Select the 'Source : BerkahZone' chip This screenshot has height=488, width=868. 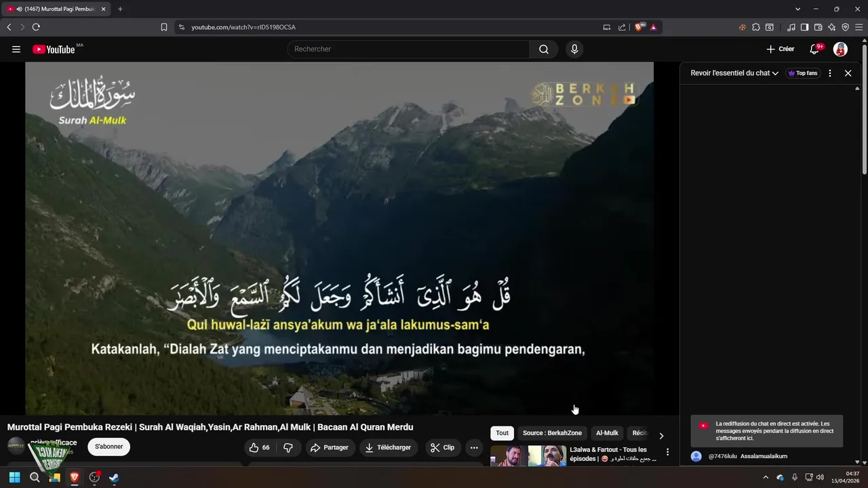pyautogui.click(x=552, y=433)
